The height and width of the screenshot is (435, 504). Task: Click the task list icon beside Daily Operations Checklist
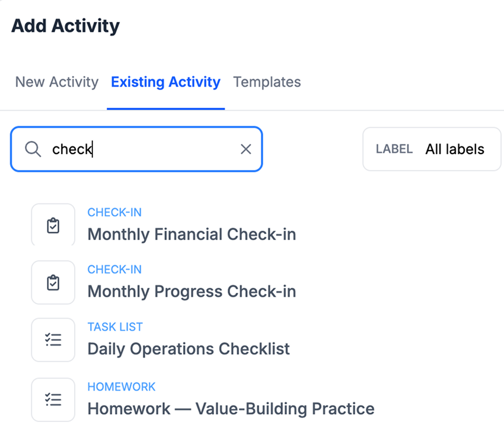click(53, 340)
